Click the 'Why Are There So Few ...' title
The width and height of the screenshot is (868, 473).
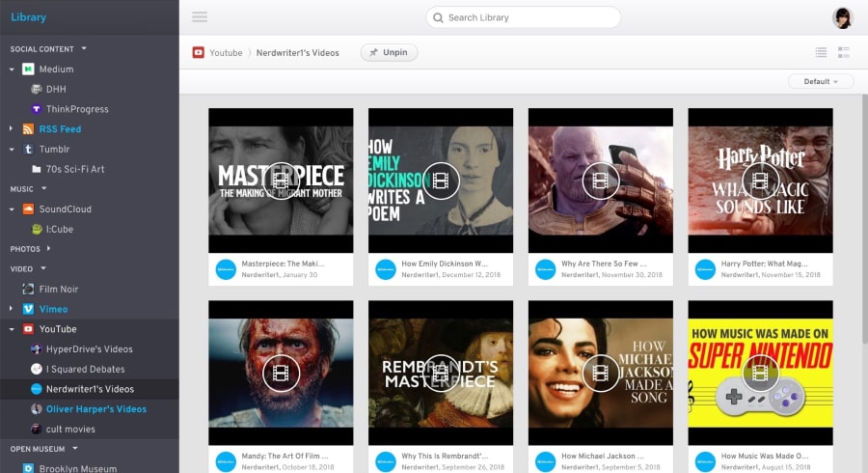pos(604,264)
